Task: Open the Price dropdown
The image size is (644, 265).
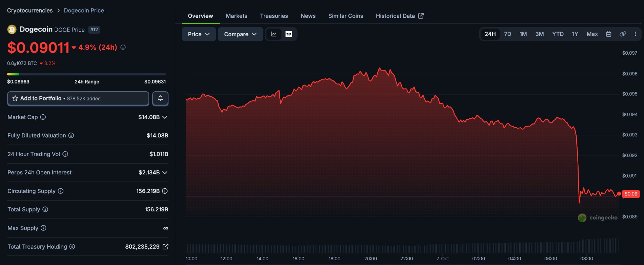Action: tap(199, 34)
